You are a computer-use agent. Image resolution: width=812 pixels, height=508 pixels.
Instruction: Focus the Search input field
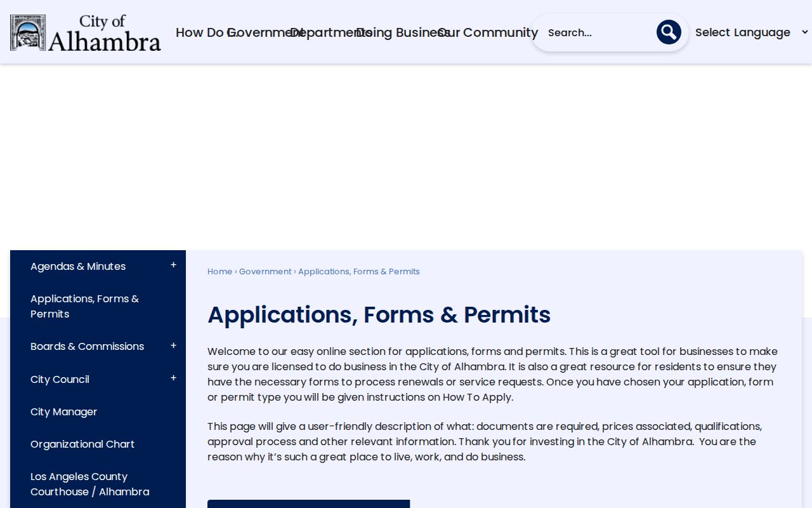click(x=598, y=32)
